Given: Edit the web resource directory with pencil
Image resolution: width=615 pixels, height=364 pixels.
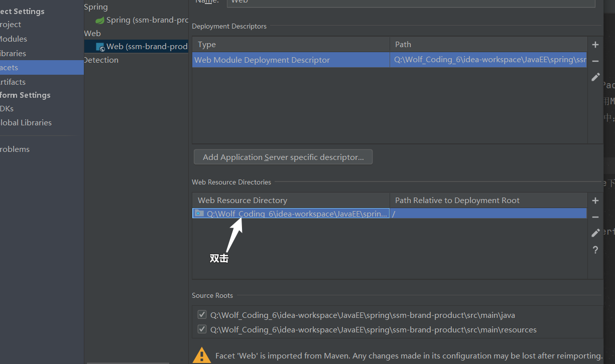Looking at the screenshot, I should [x=595, y=233].
